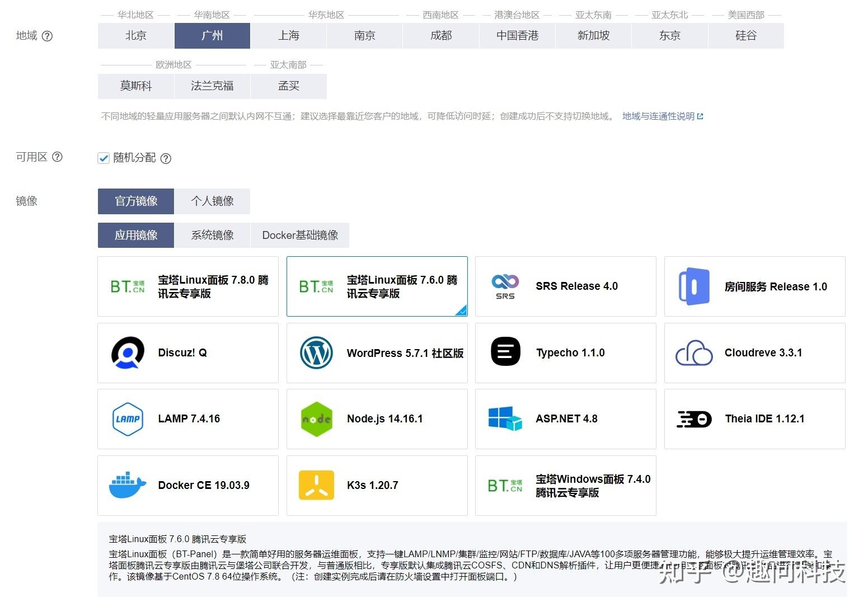Image resolution: width=868 pixels, height=607 pixels.
Task: Select the 新加坡 region
Action: pos(593,36)
